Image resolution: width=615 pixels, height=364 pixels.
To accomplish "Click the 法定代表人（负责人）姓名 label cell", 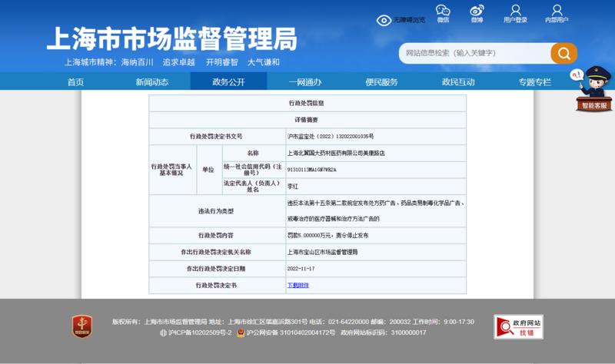I will pyautogui.click(x=253, y=186).
